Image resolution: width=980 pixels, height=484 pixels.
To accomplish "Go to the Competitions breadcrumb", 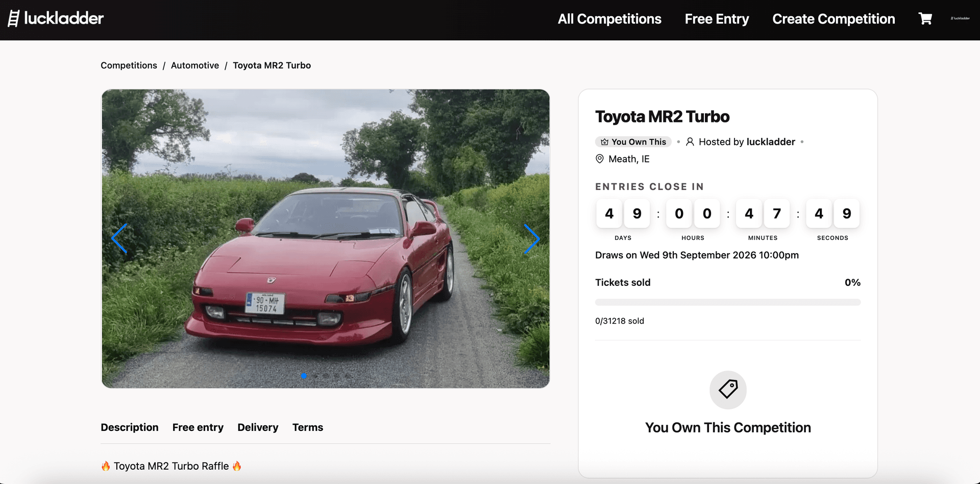I will coord(129,65).
